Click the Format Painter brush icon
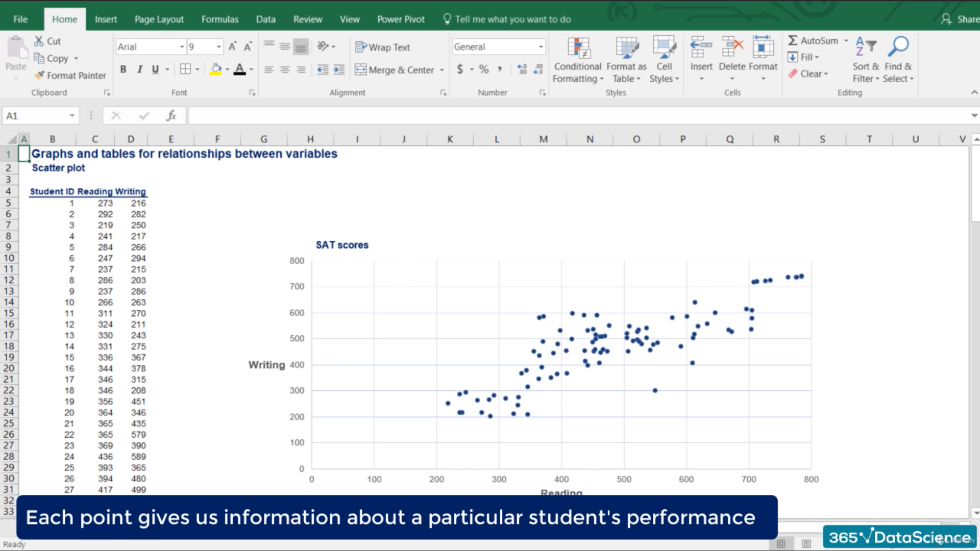The image size is (980, 551). point(39,75)
